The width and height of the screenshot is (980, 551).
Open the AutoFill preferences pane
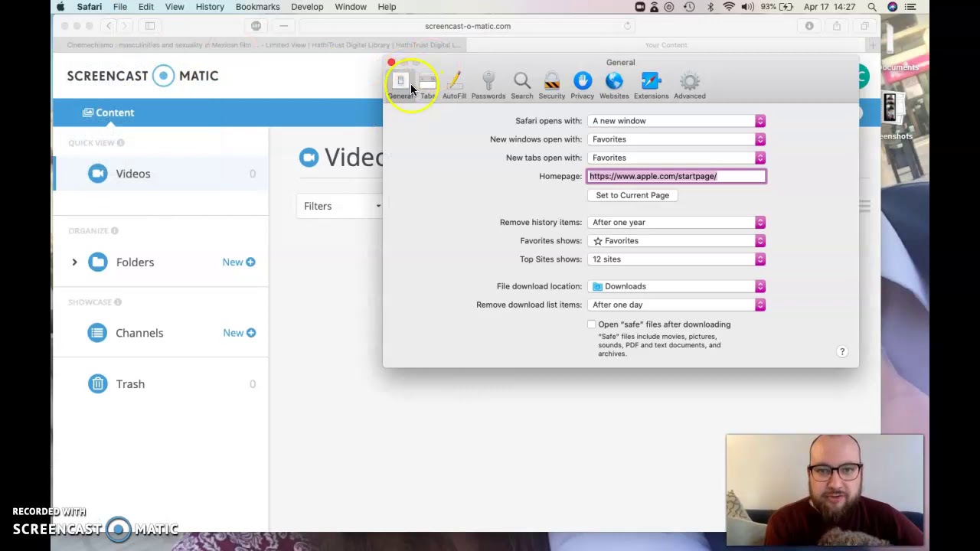click(x=454, y=86)
